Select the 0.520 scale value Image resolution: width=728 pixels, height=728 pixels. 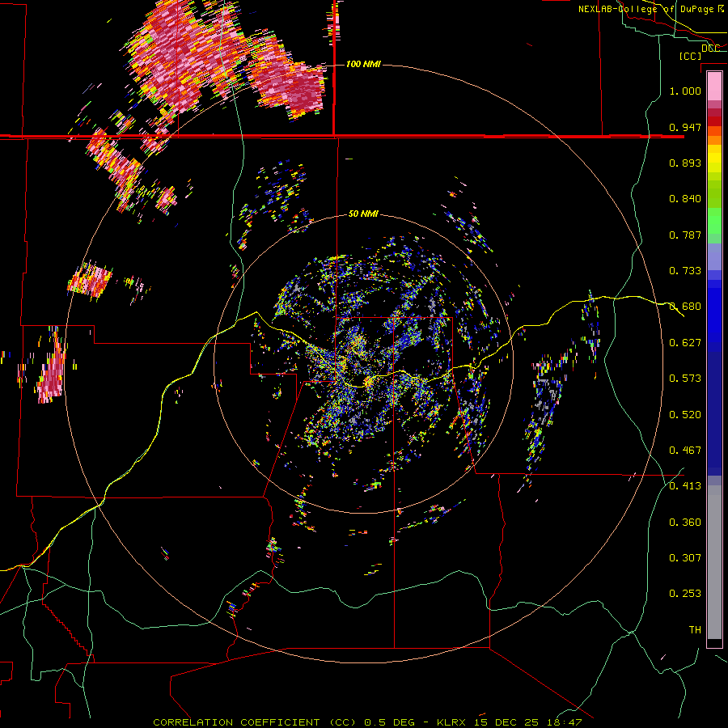[x=685, y=415]
